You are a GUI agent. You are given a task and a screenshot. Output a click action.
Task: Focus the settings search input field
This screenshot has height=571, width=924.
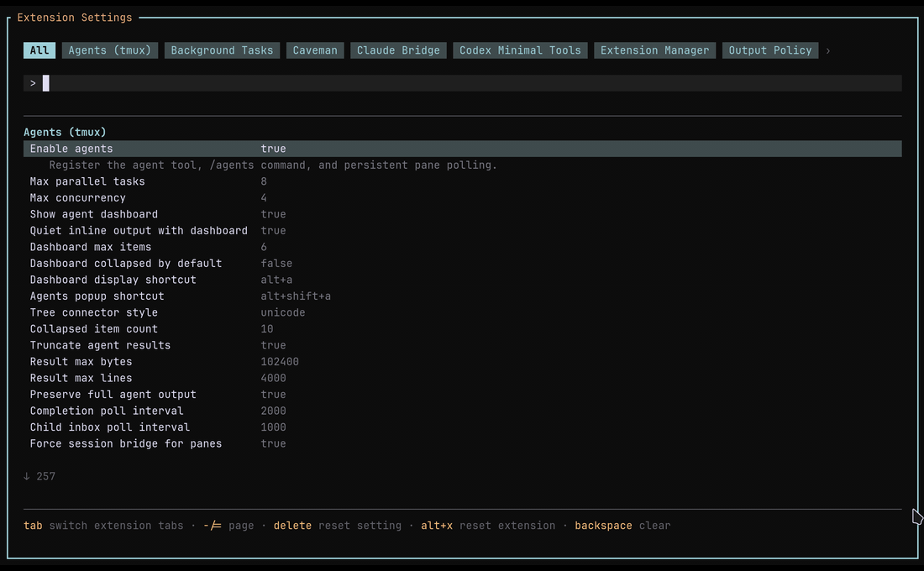tap(463, 83)
